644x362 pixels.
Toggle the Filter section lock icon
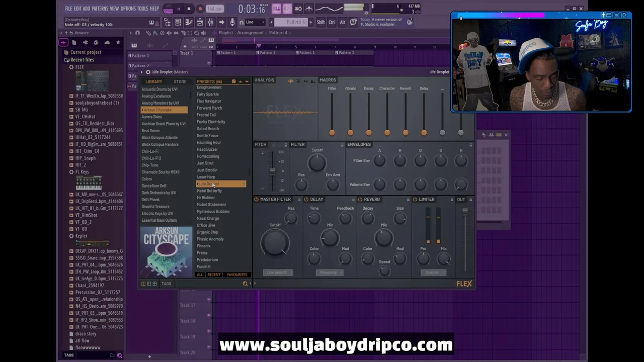click(x=342, y=145)
